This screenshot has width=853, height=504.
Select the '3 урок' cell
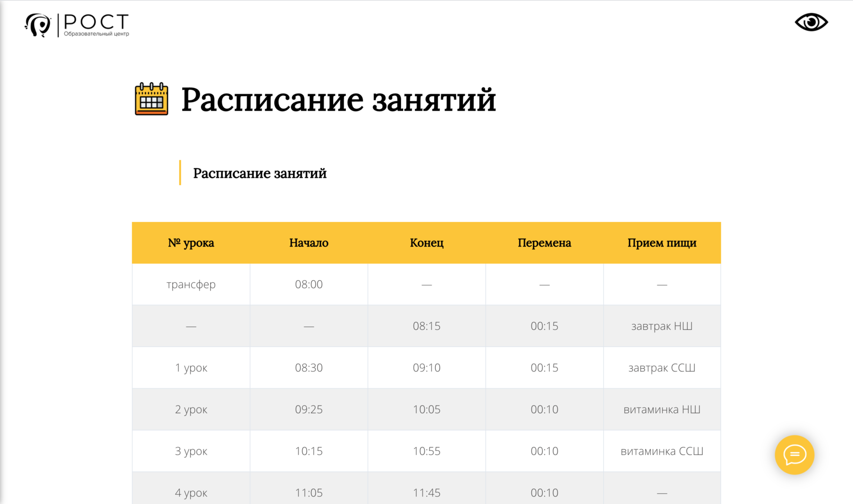click(191, 451)
